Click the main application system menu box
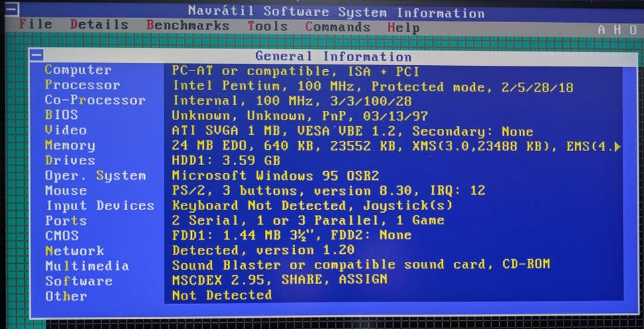Screen dimensions: 644x329 tap(11, 9)
